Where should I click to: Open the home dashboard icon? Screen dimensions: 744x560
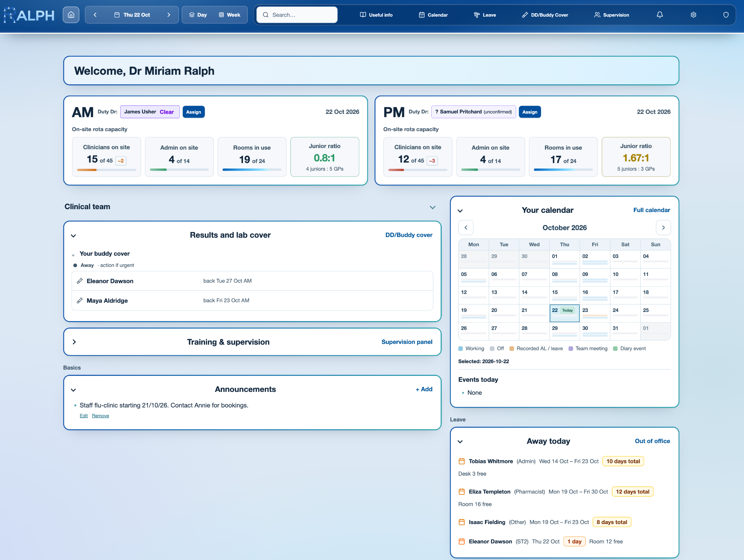(x=71, y=15)
